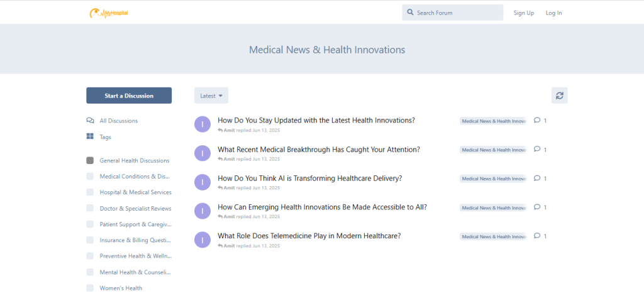Click avatar beside the Medical Breakthrough discussion

(202, 153)
